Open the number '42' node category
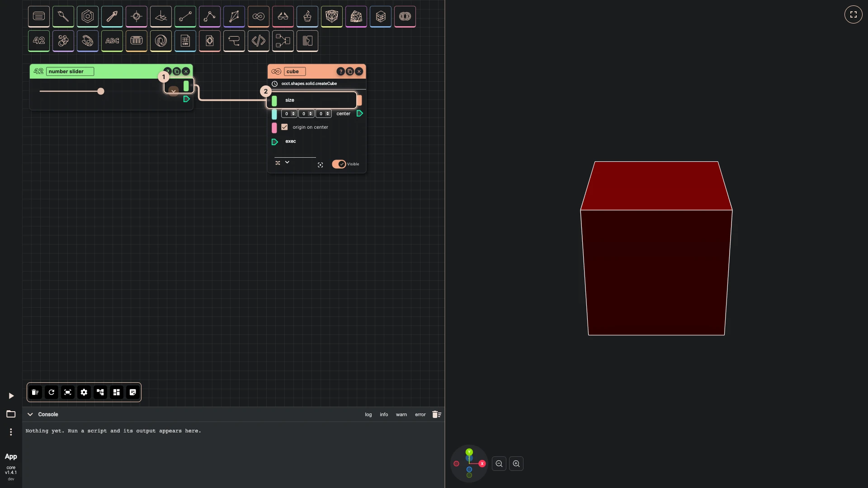This screenshot has height=488, width=868. click(39, 41)
